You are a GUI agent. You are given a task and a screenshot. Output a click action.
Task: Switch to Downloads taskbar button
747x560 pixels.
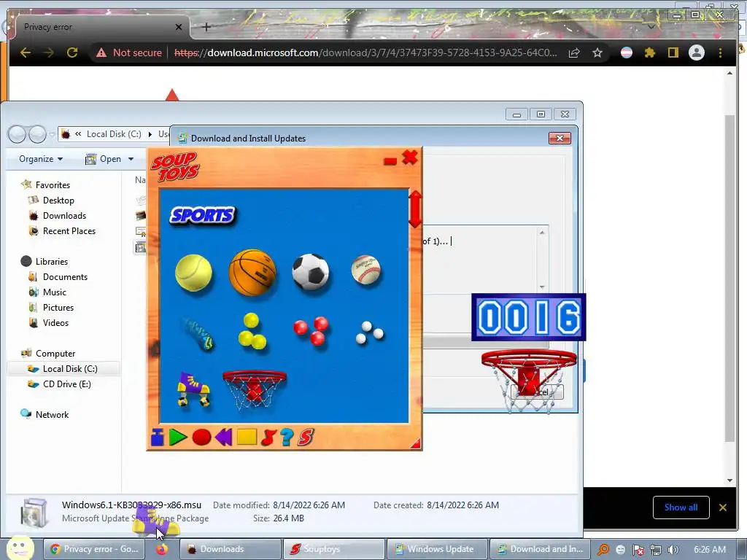(231, 549)
